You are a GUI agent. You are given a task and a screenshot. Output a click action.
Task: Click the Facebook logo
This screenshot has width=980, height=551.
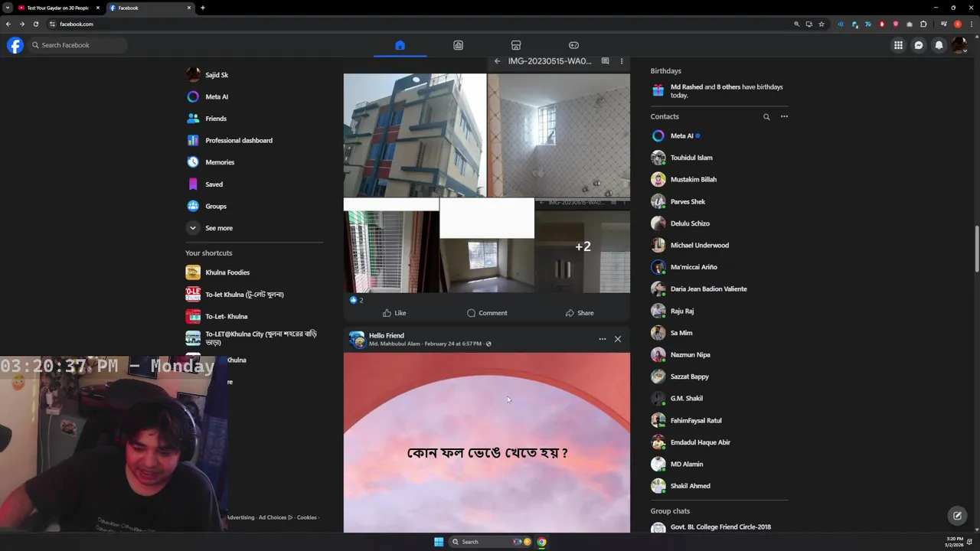click(x=15, y=45)
